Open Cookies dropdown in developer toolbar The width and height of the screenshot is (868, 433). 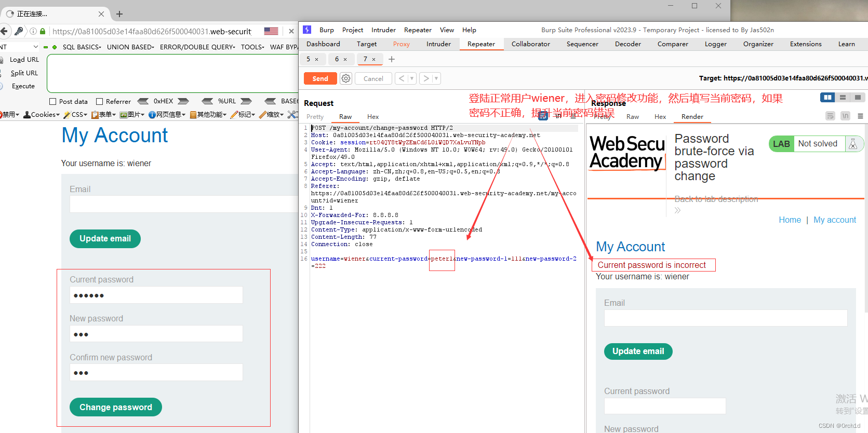(42, 114)
